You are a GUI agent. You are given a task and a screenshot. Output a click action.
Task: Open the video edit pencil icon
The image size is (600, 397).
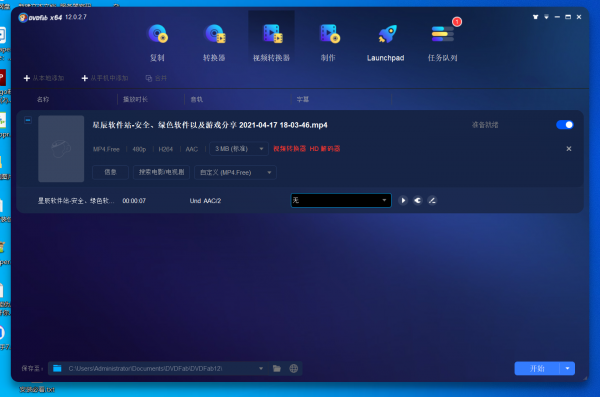point(432,201)
